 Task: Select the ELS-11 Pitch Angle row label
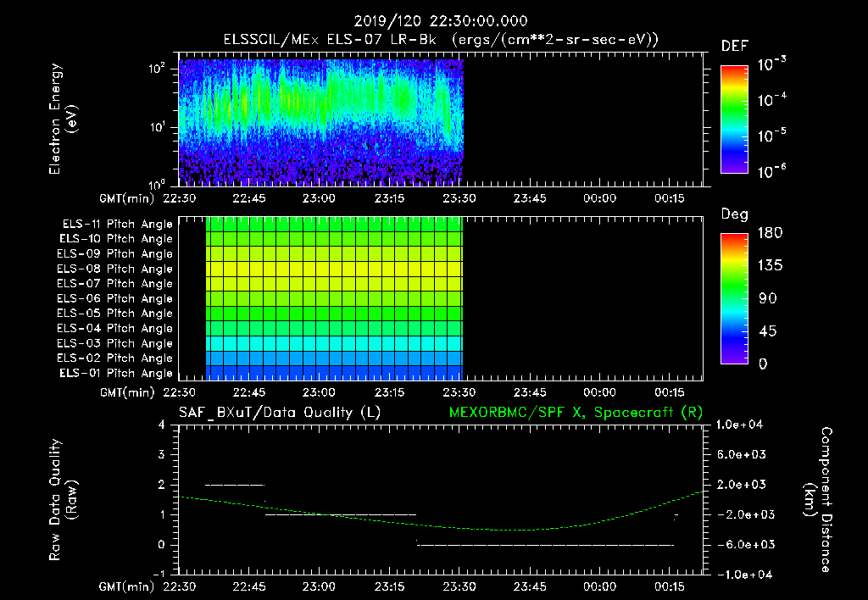click(117, 225)
